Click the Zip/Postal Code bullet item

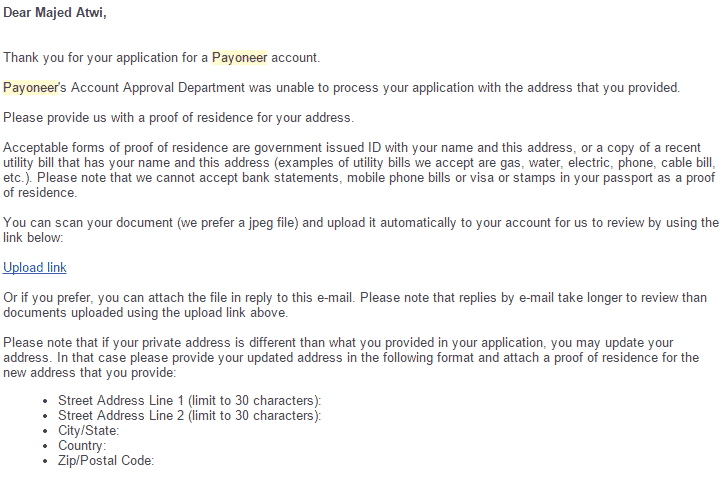pos(106,461)
